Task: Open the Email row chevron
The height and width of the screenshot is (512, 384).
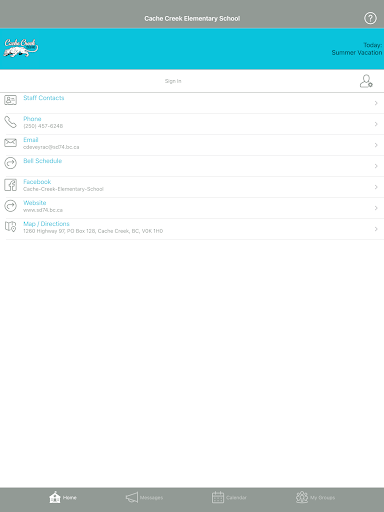Action: [x=376, y=145]
